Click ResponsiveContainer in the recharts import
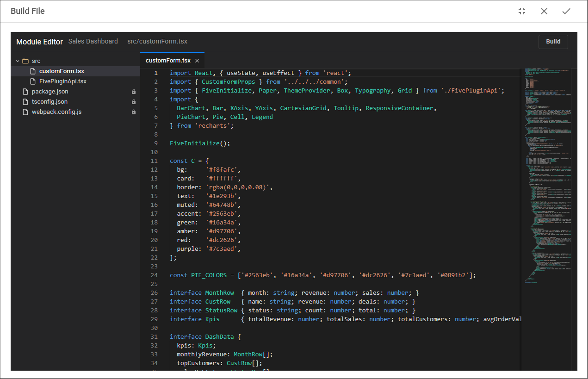This screenshot has height=379, width=588. coord(399,108)
